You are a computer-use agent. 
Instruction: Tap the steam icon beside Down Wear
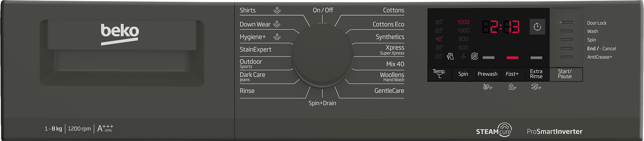(x=277, y=24)
